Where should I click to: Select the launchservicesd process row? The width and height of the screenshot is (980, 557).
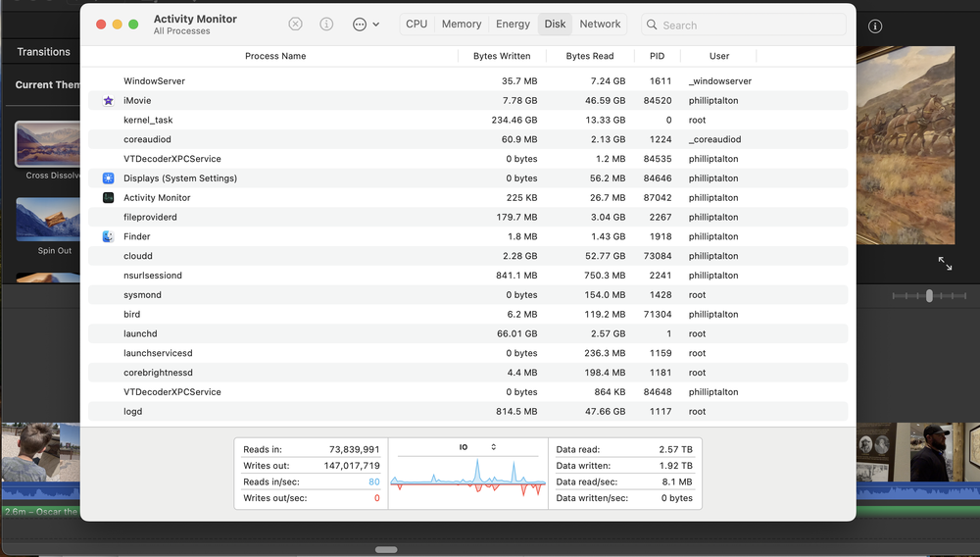pyautogui.click(x=468, y=353)
